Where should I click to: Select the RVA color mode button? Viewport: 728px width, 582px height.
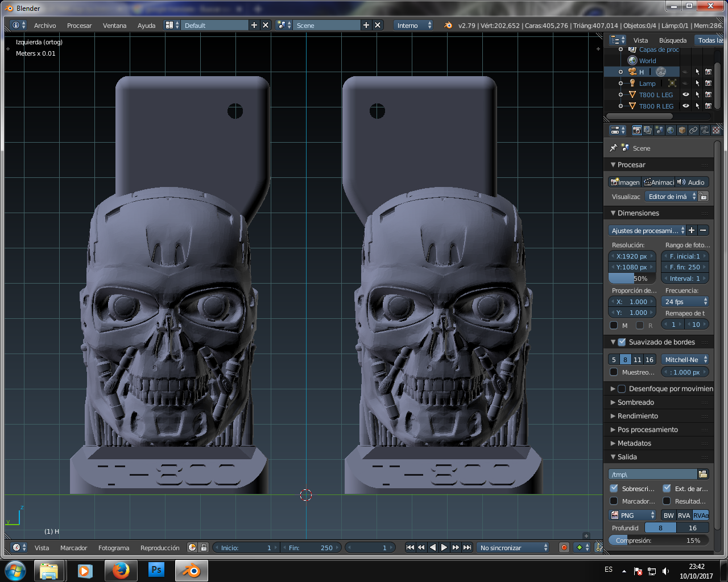(684, 516)
